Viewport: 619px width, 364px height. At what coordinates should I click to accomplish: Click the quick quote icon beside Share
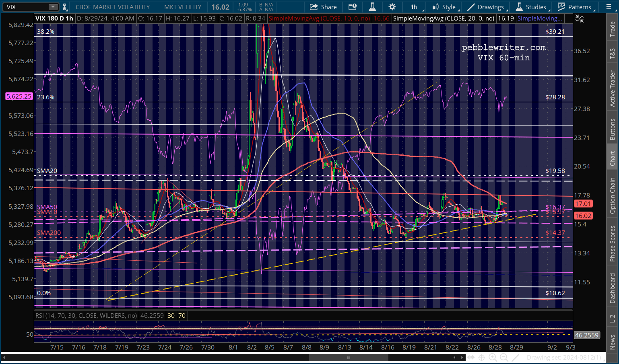pos(353,7)
